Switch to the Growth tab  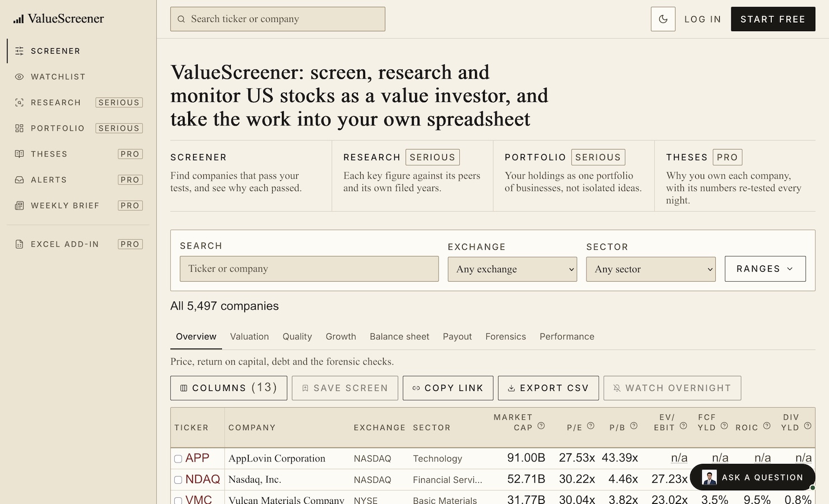tap(341, 337)
